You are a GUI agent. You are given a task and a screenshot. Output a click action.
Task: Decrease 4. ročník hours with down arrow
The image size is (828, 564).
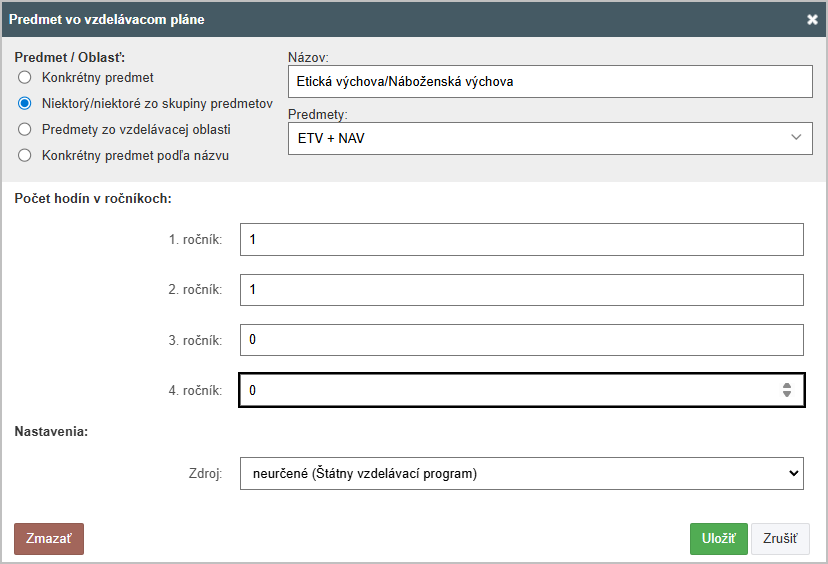[787, 394]
